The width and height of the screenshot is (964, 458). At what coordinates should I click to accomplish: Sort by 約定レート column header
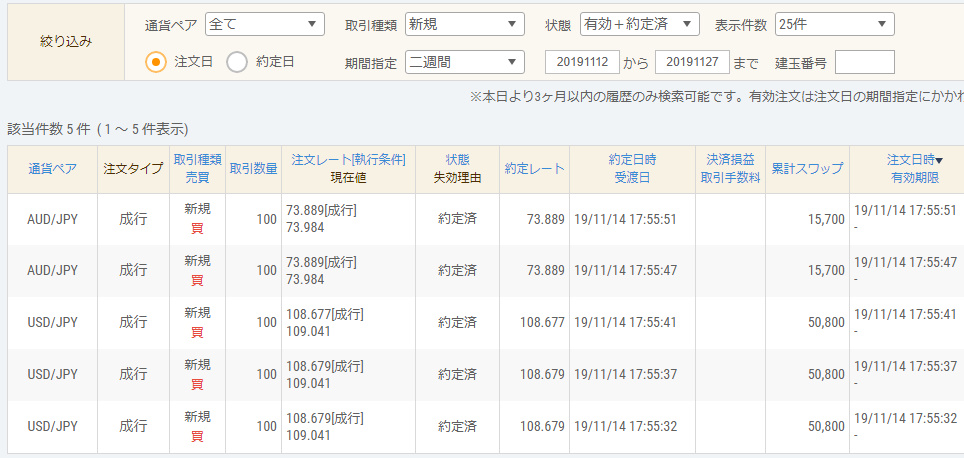[x=534, y=169]
